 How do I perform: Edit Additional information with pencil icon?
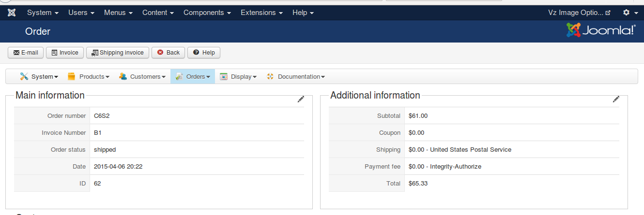(x=616, y=99)
